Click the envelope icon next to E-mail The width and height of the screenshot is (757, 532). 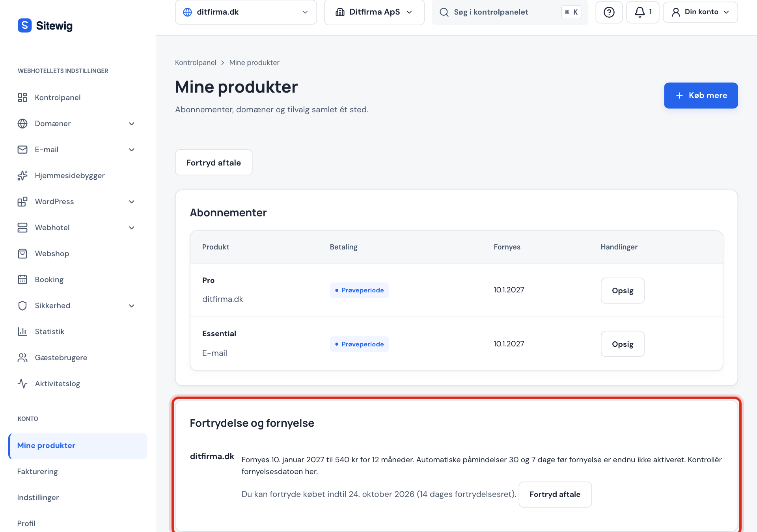(22, 149)
